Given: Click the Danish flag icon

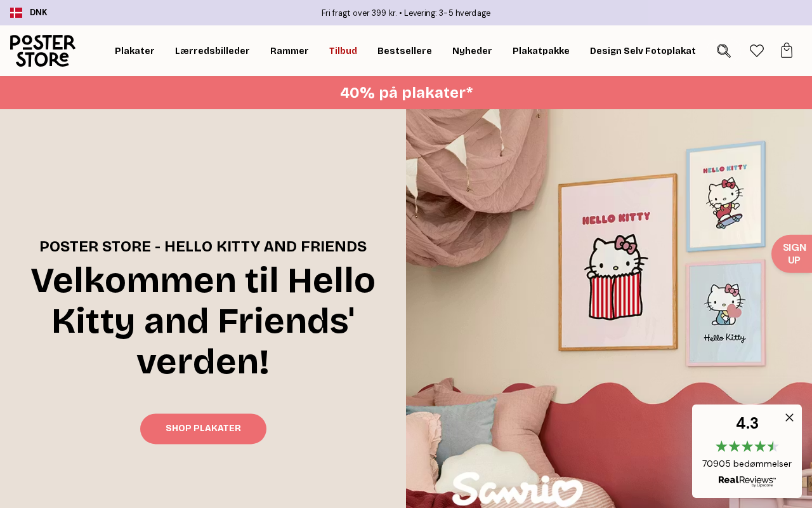Looking at the screenshot, I should tap(16, 13).
